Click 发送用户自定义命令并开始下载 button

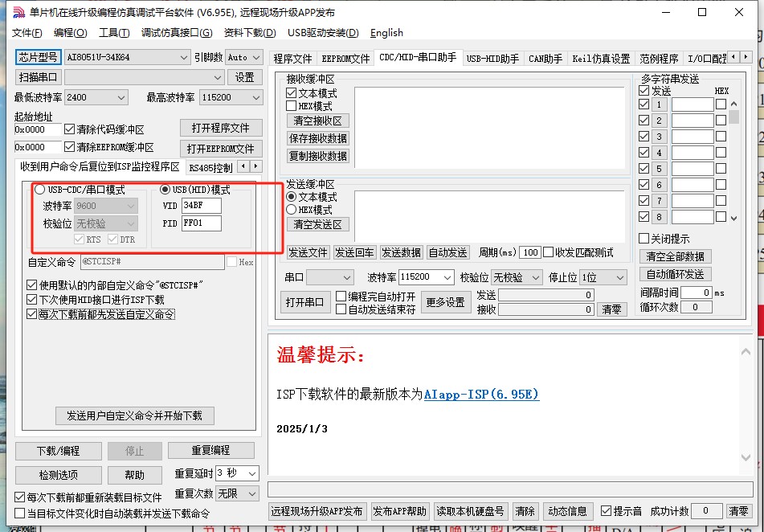pos(134,415)
